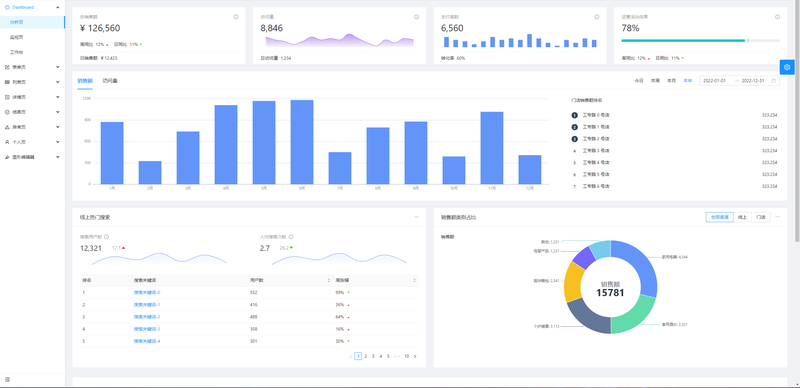
Task: Click the info icon next to 搜索用户数
Action: click(106, 237)
